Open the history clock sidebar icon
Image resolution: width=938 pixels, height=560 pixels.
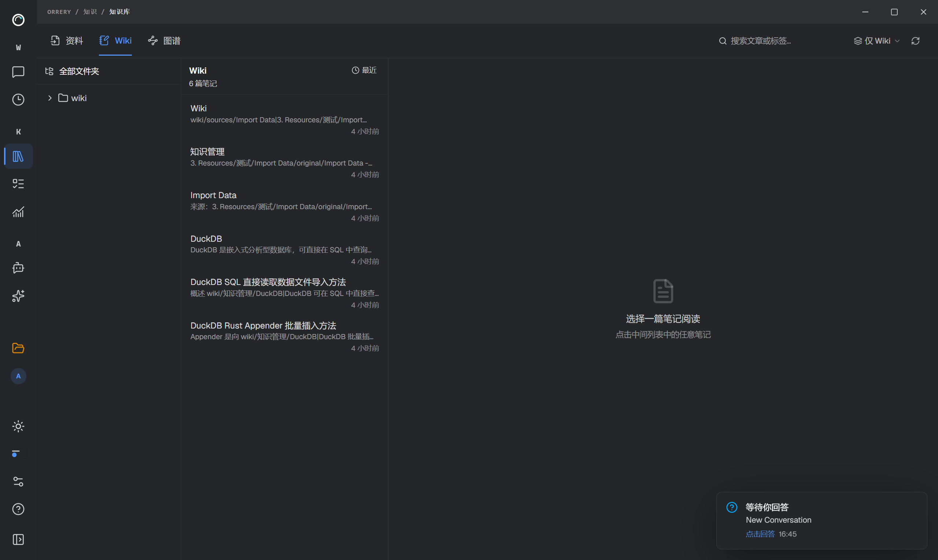[x=18, y=100]
